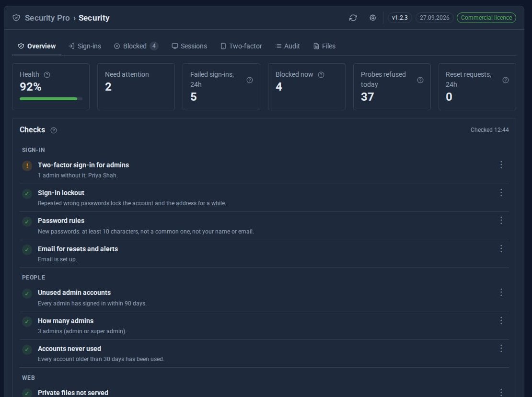Click the green check icon for Password rules
Screen dimensions: 532x397
27,222
